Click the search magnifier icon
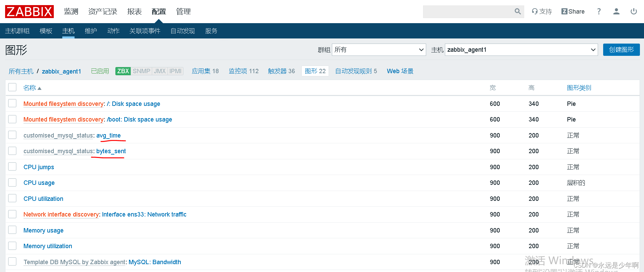This screenshot has width=644, height=272. tap(518, 12)
